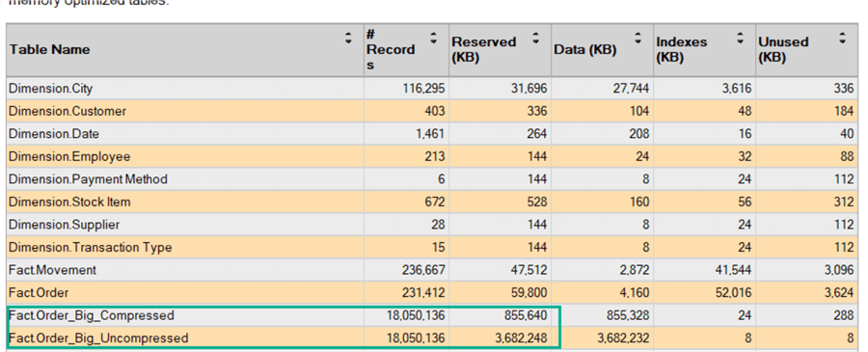Click the 1,461 records value

pyautogui.click(x=430, y=134)
